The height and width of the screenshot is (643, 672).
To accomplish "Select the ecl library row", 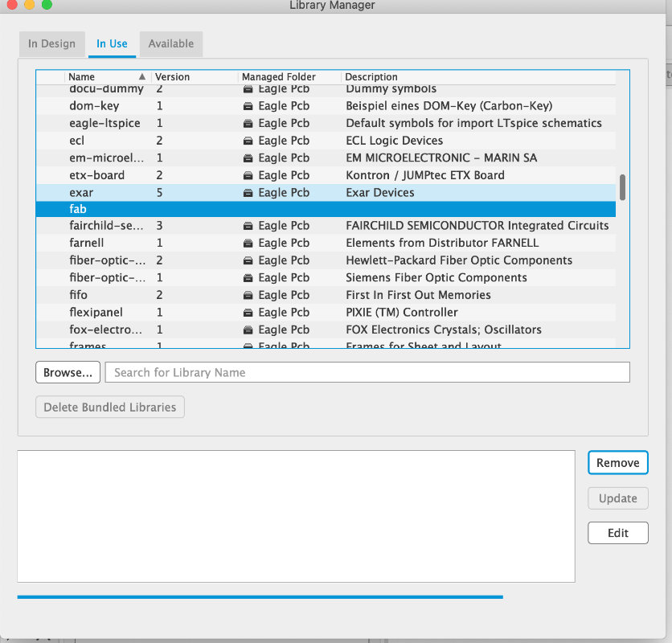I will click(x=326, y=141).
